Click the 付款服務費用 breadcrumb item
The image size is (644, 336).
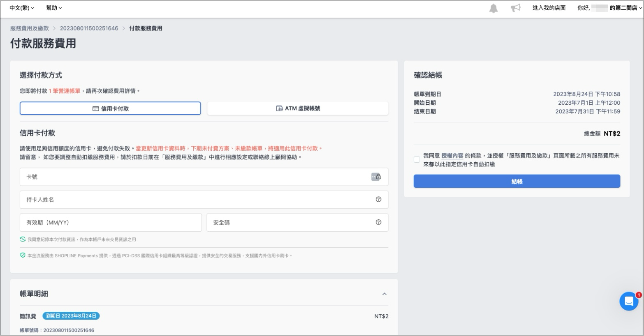(x=146, y=28)
